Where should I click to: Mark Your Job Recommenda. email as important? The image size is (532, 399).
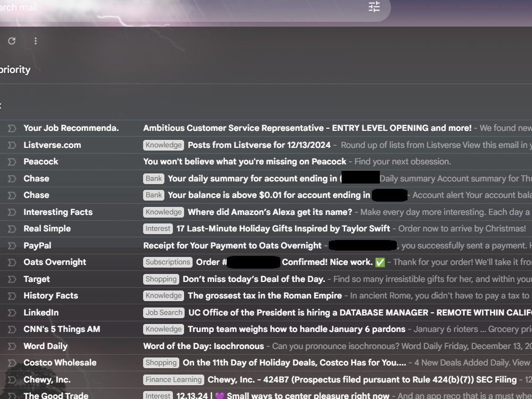click(12, 128)
